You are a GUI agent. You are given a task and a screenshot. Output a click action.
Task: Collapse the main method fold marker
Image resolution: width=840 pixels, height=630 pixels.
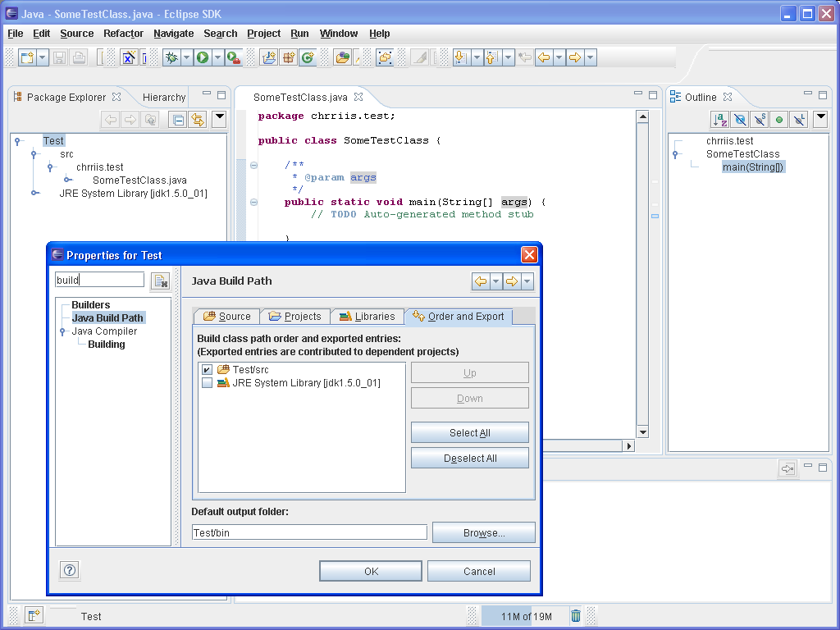pyautogui.click(x=254, y=202)
